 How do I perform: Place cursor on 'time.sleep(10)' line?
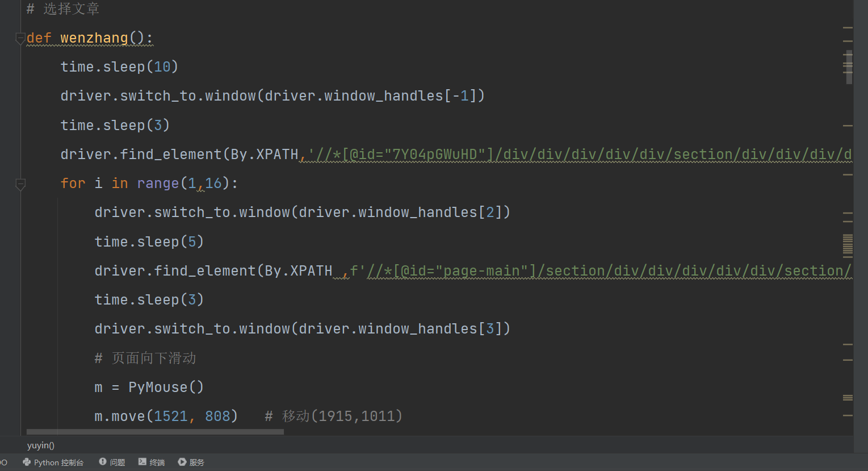tap(119, 67)
